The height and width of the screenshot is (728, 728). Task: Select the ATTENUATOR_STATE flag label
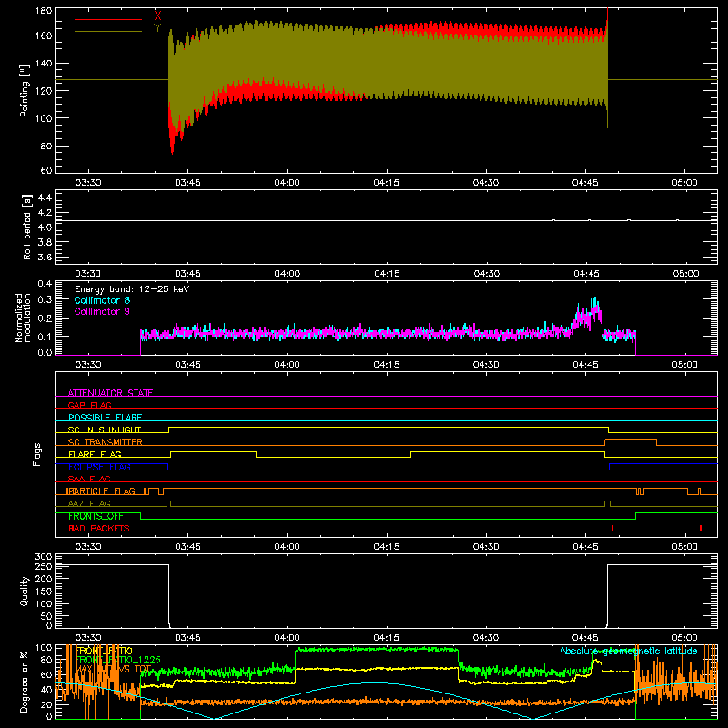[110, 393]
